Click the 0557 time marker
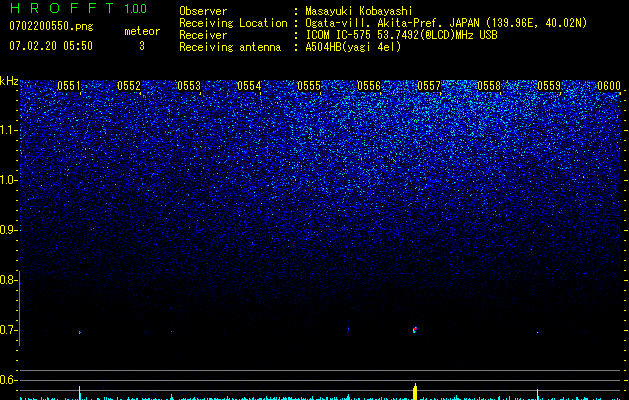Image resolution: width=629 pixels, height=400 pixels. [x=429, y=86]
